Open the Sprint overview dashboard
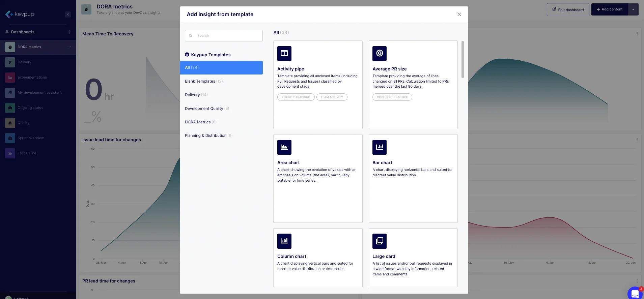This screenshot has width=644, height=299. pyautogui.click(x=38, y=138)
